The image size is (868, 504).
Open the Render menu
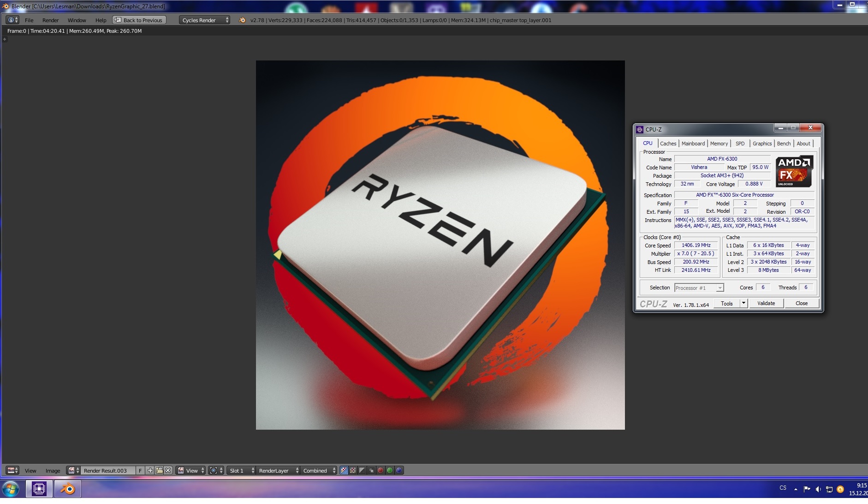click(50, 20)
